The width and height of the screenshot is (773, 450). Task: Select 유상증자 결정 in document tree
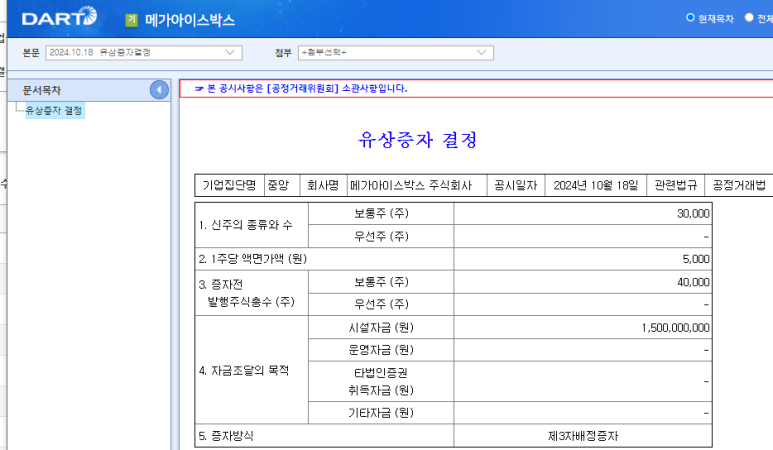[x=54, y=110]
